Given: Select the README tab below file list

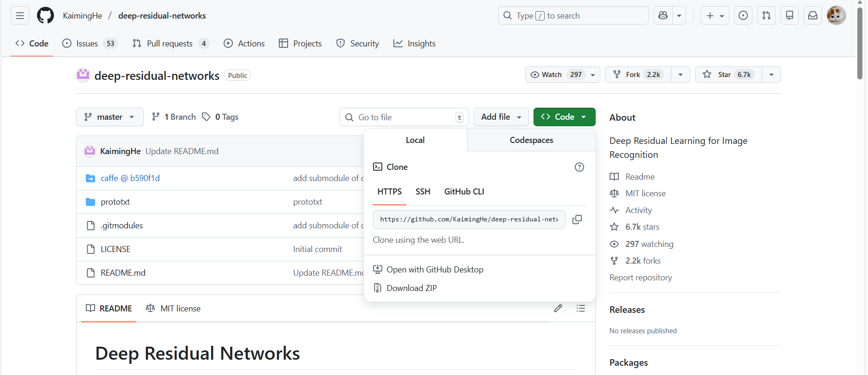Looking at the screenshot, I should point(109,309).
